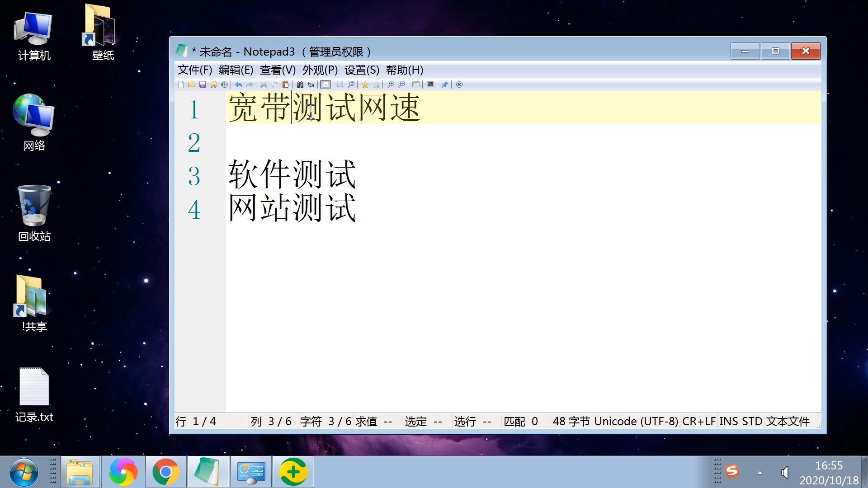Toggle INS insert mode in status bar
The width and height of the screenshot is (868, 488).
point(728,421)
